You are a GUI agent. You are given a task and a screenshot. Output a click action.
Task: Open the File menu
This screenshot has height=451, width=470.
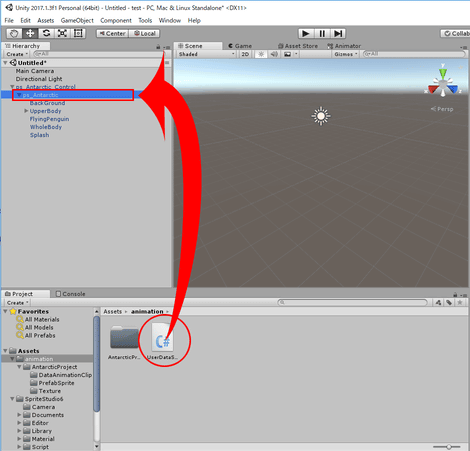[9, 20]
